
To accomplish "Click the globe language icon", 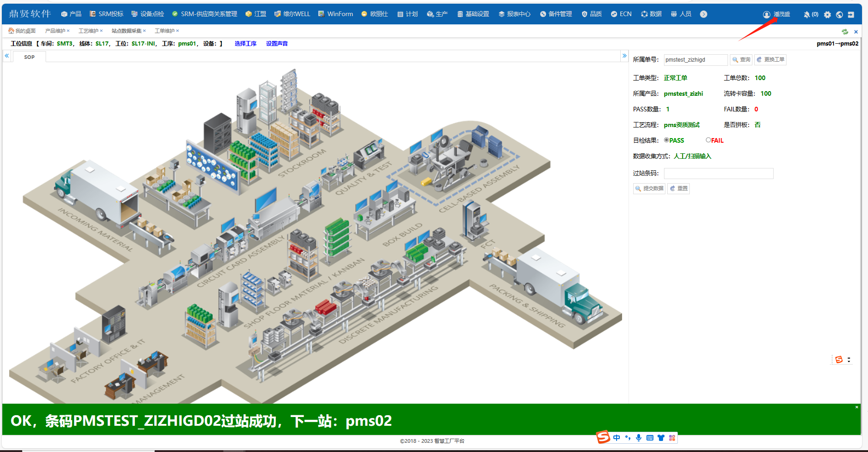I will point(839,15).
